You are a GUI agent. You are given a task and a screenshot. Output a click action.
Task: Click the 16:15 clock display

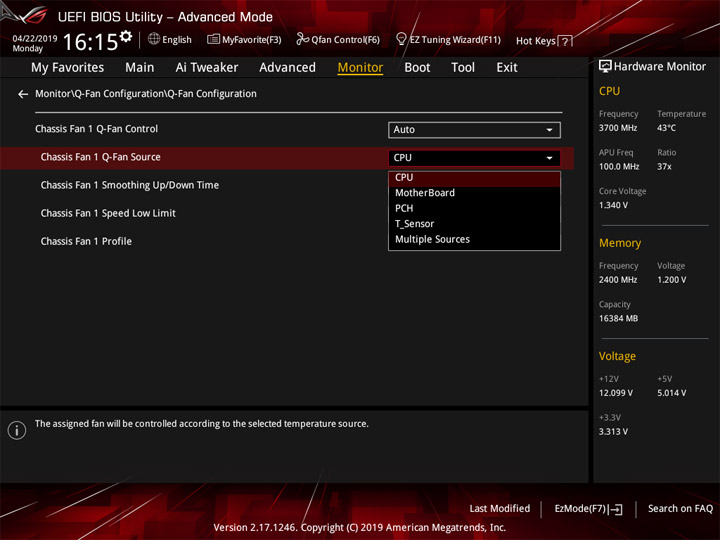tap(90, 42)
